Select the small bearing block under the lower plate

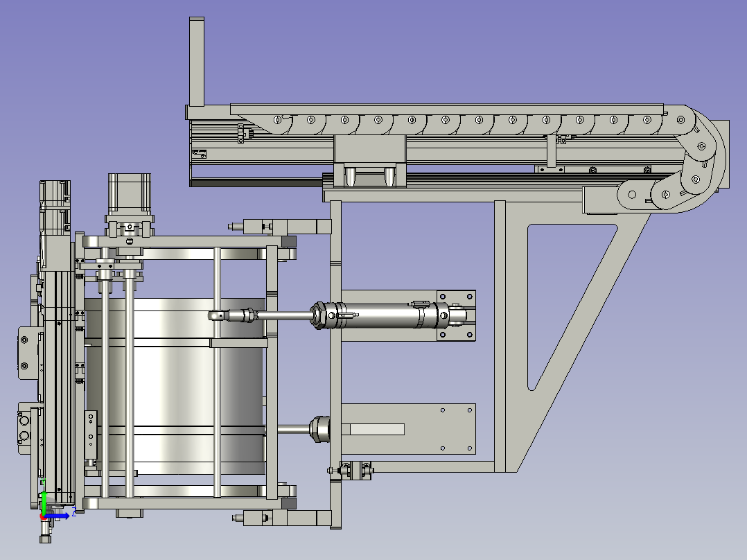[355, 471]
